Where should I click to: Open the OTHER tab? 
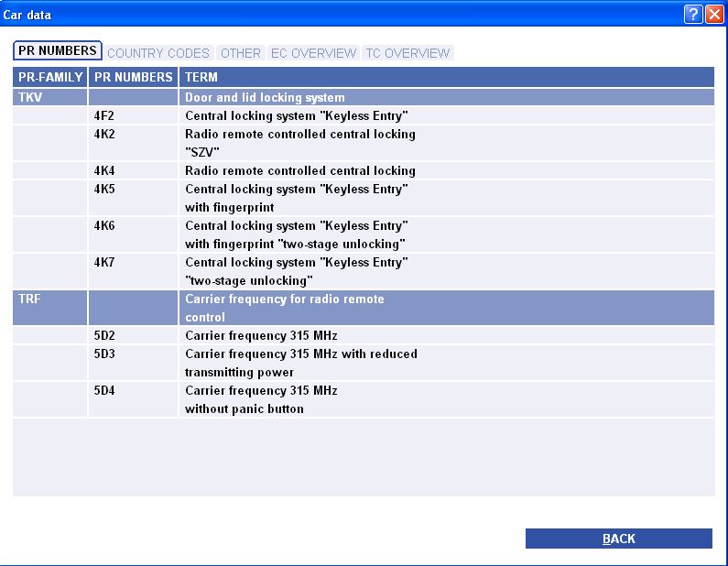coord(241,53)
